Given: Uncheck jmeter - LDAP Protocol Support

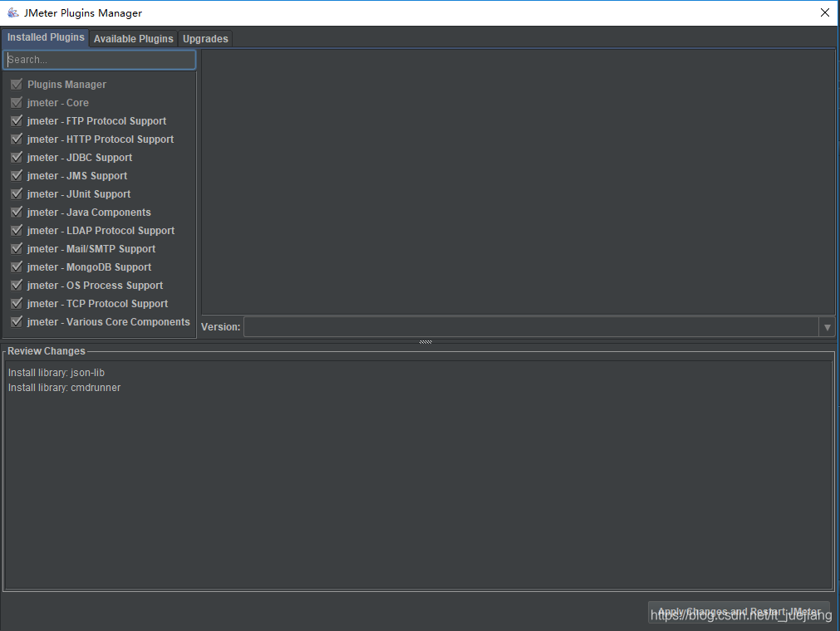Looking at the screenshot, I should (17, 230).
